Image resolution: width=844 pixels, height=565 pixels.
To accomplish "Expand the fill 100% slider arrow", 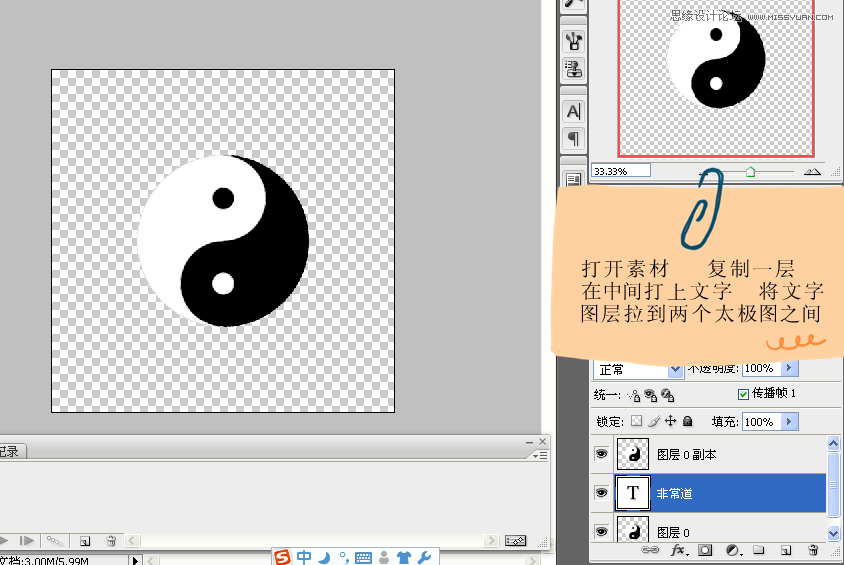I will [790, 422].
